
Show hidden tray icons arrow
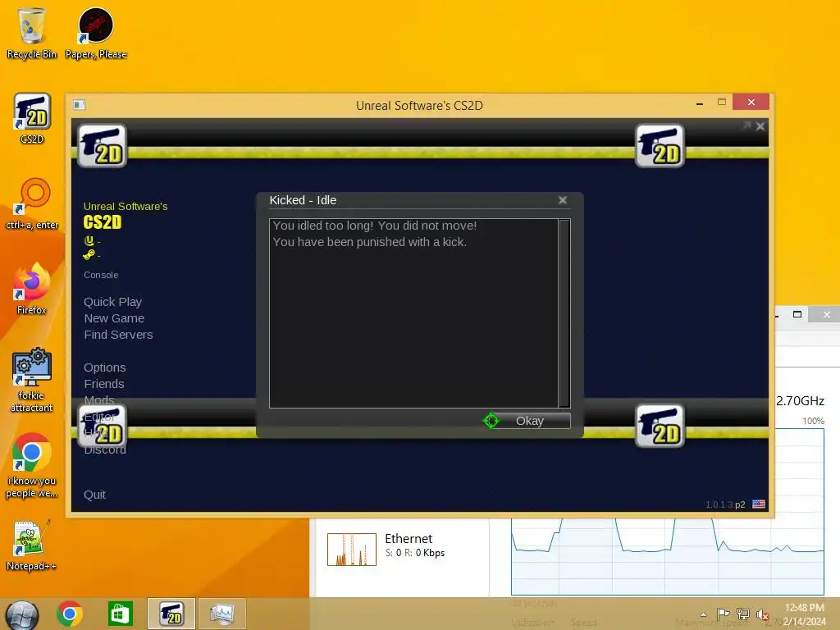[x=703, y=614]
